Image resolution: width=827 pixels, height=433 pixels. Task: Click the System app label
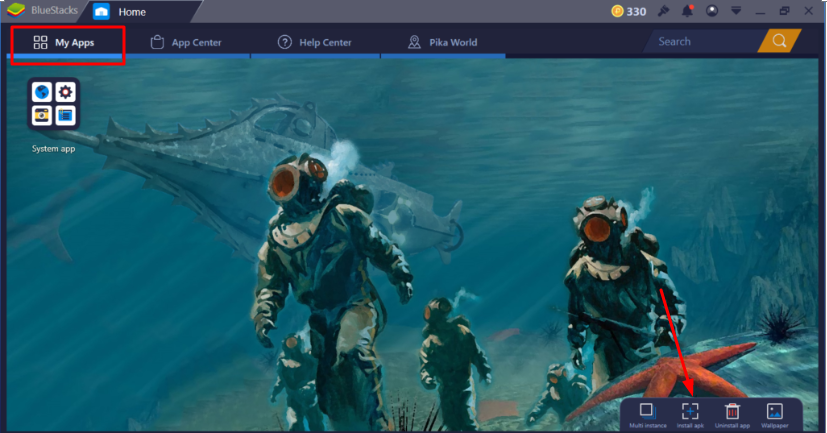coord(53,149)
